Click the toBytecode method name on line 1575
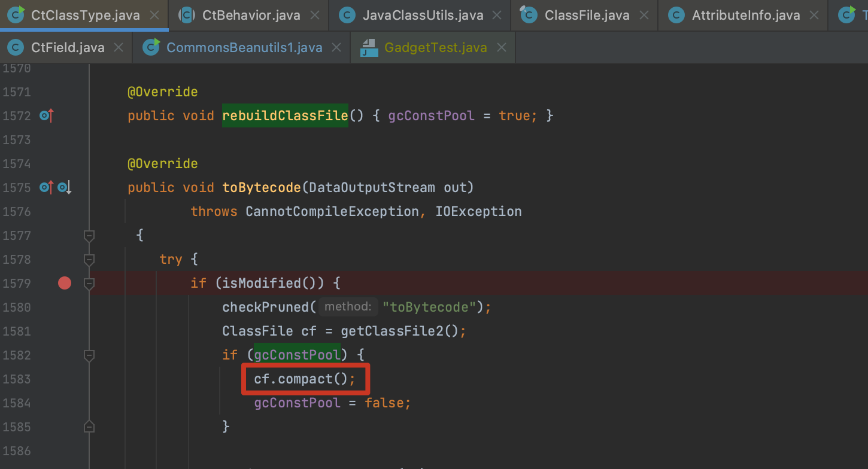Screen dimensions: 868x469 [x=261, y=187]
